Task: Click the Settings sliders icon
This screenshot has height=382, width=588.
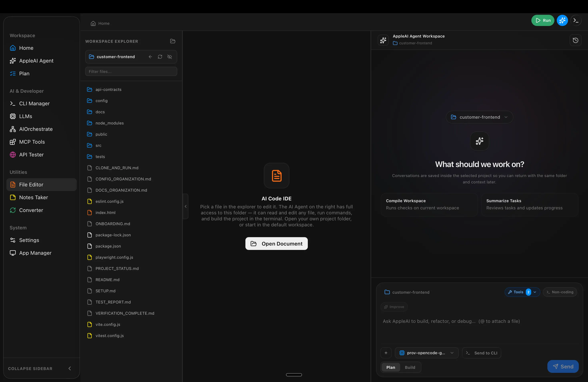Action: pos(13,240)
